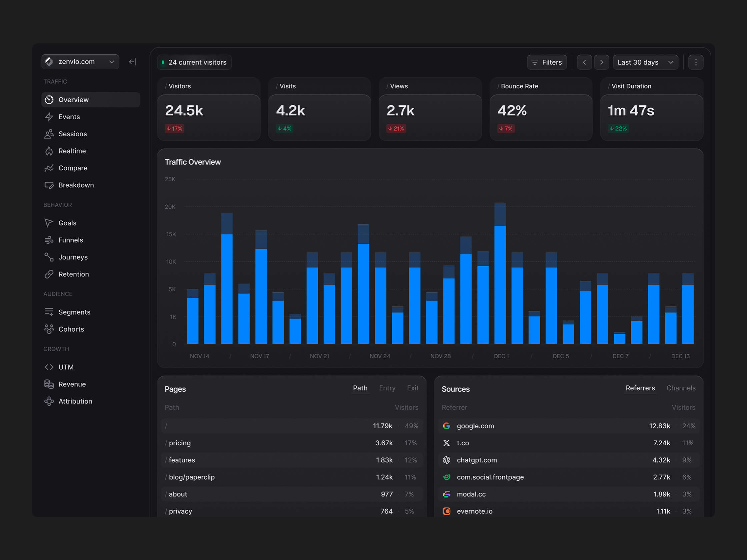Select the Exit tab in Pages
Viewport: 747px width, 560px height.
point(413,388)
